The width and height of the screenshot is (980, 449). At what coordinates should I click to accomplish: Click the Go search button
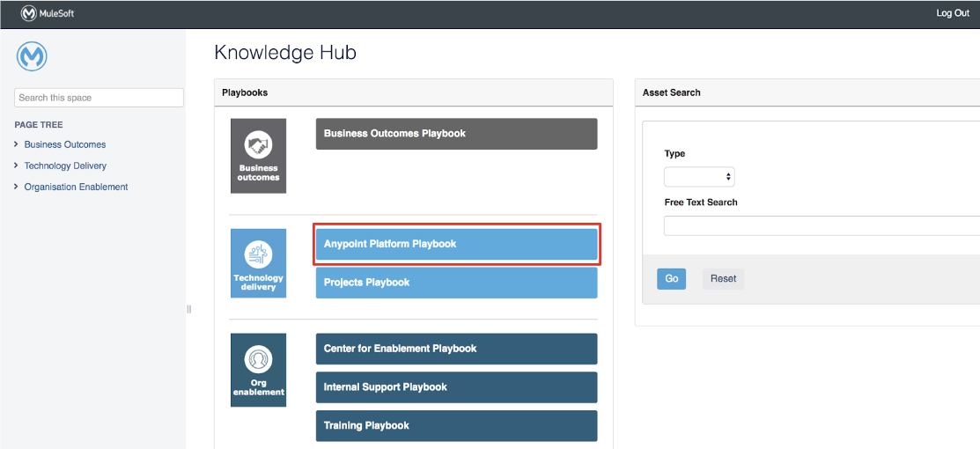(671, 279)
